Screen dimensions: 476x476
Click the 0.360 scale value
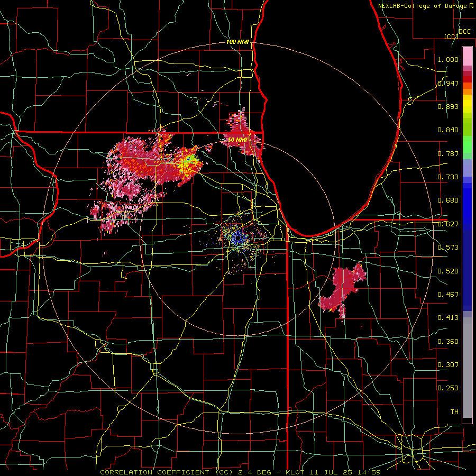pos(448,342)
